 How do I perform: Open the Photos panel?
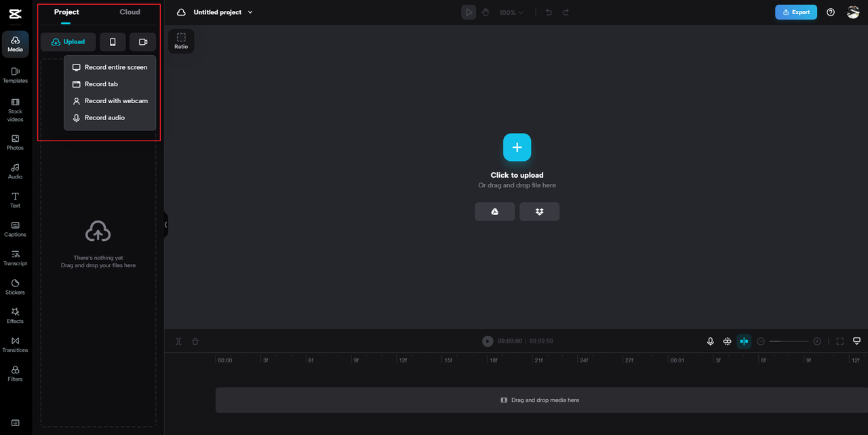click(x=15, y=142)
